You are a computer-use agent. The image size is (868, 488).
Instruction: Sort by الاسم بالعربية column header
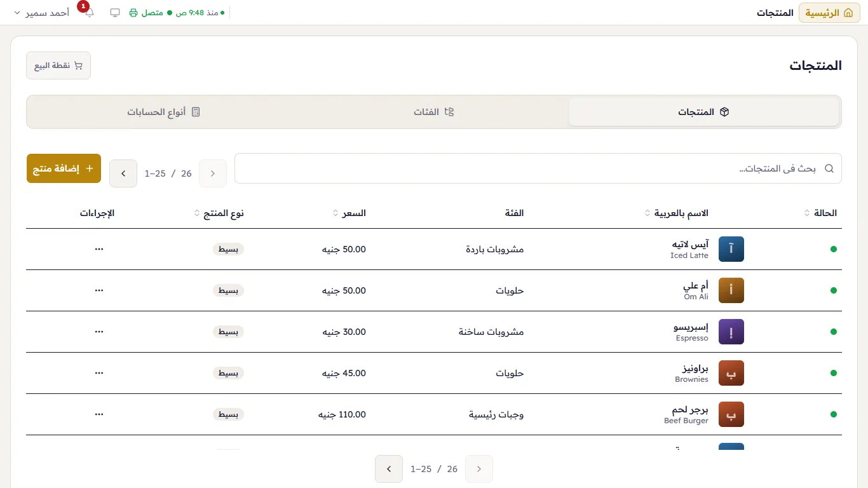pyautogui.click(x=676, y=213)
